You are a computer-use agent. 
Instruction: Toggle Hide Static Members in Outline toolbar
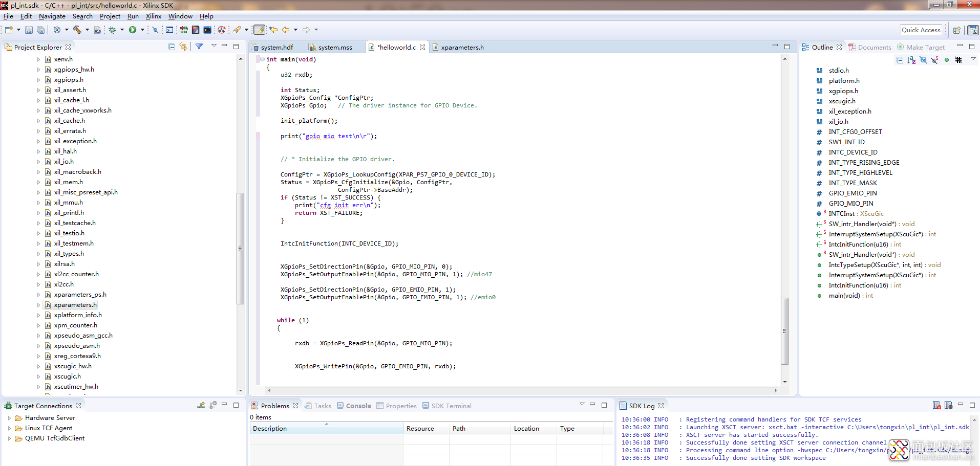click(x=935, y=60)
